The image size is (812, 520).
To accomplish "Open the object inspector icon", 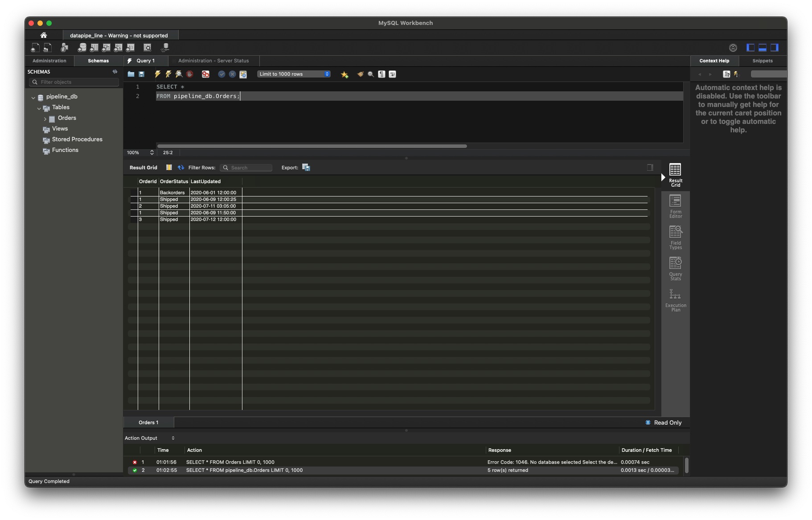I will (64, 47).
